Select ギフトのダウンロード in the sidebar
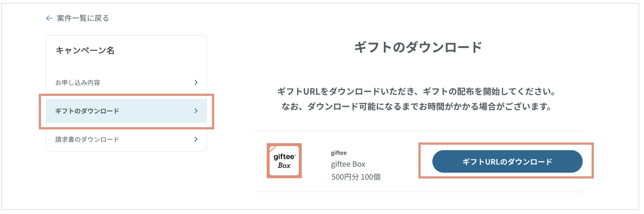This screenshot has height=214, width=644. [x=126, y=111]
